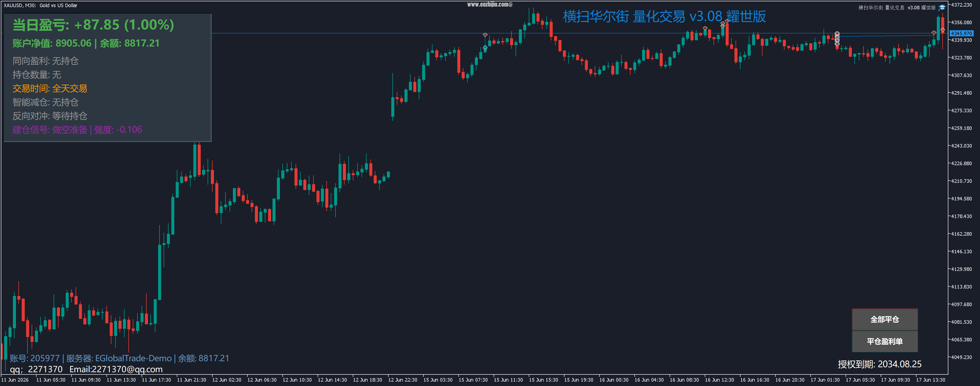This screenshot has height=386, width=980.
Task: Click the 4323.780 price axis label
Action: 961,58
